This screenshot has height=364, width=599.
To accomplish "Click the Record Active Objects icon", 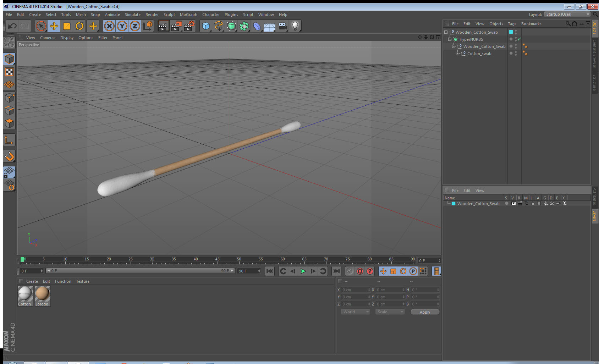I will (350, 271).
